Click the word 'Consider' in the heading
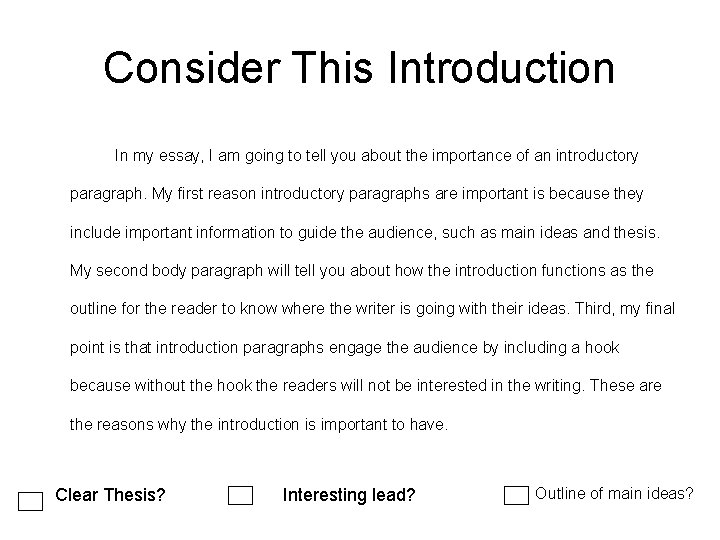 [192, 68]
